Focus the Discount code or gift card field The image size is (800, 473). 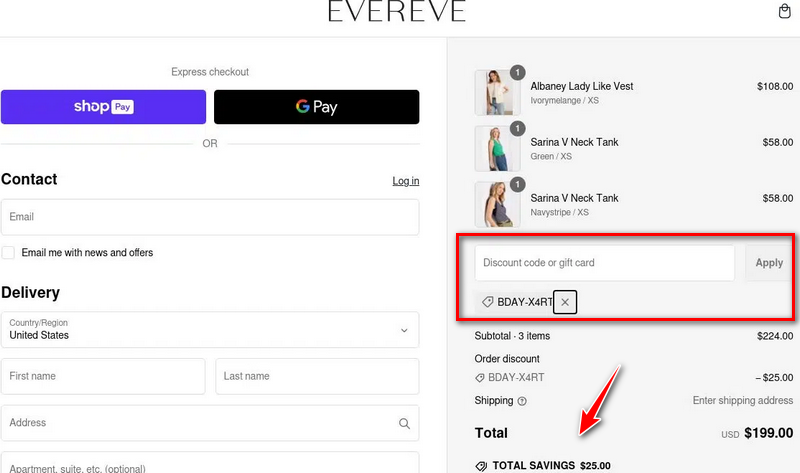click(x=604, y=263)
